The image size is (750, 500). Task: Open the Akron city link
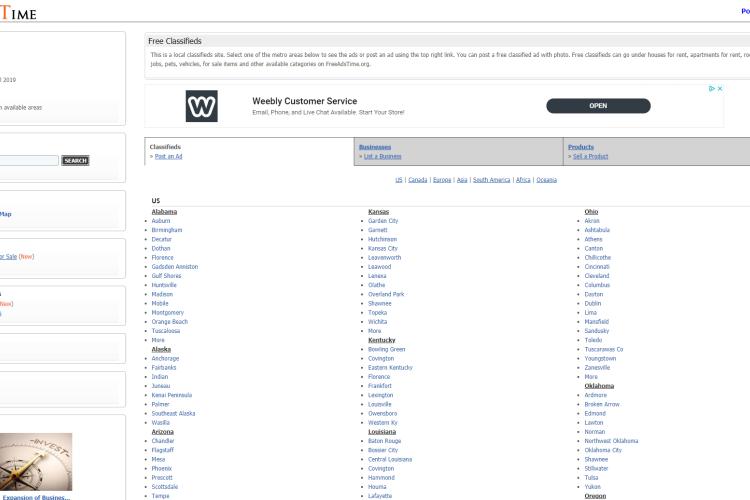pos(592,221)
